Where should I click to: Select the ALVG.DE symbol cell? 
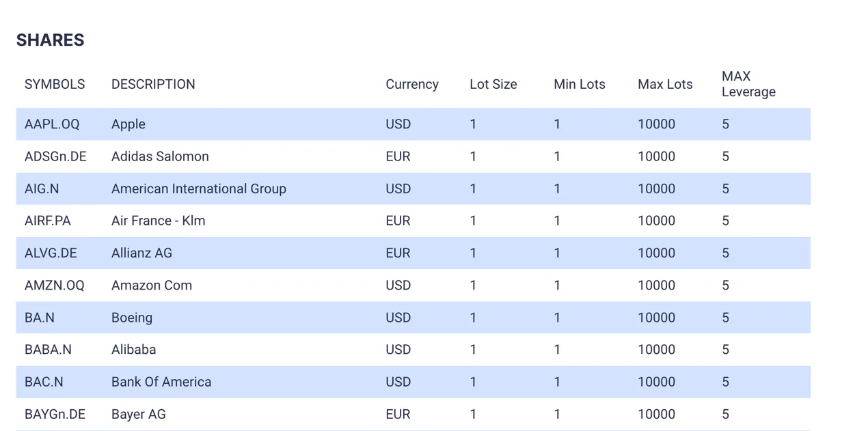click(x=51, y=253)
